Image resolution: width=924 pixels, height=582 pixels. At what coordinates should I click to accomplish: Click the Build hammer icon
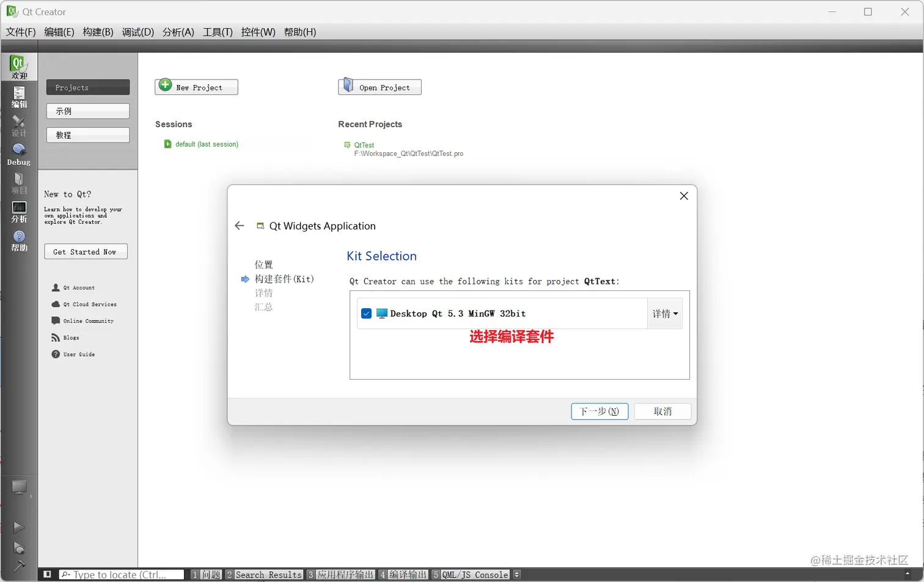point(19,565)
